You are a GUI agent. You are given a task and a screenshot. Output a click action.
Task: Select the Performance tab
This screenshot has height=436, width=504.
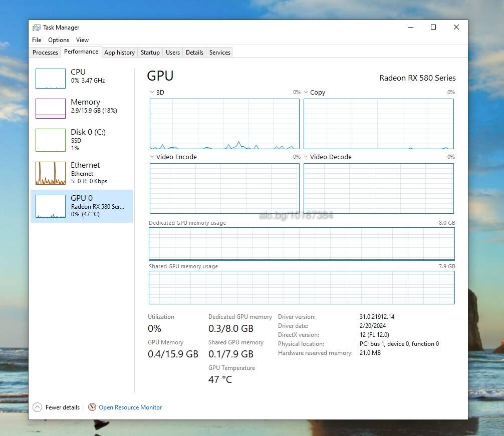pos(81,52)
